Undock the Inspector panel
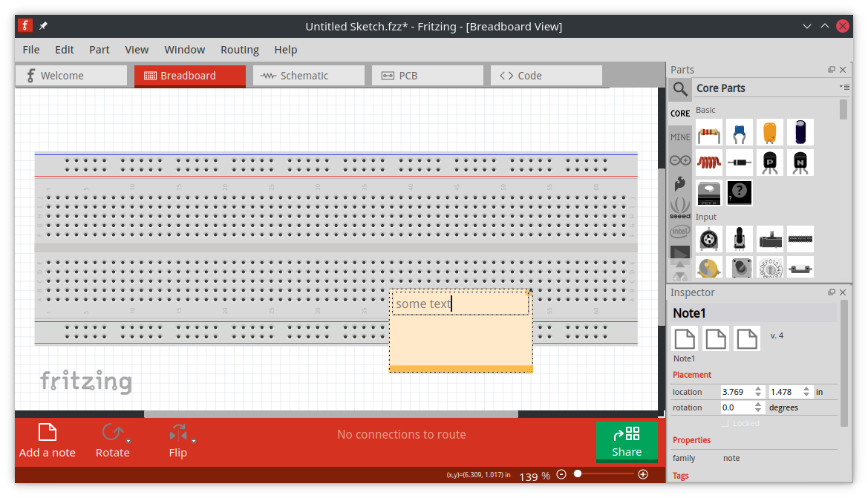868x498 pixels. click(832, 292)
